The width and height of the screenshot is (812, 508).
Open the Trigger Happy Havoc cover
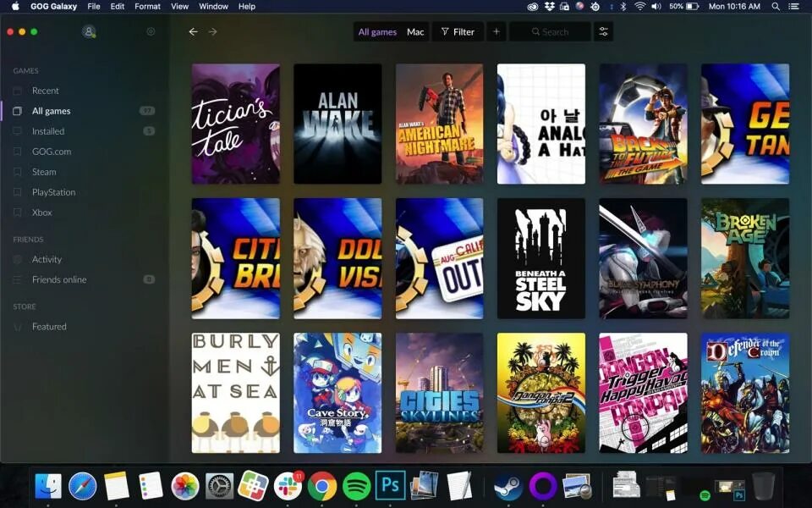tap(643, 393)
